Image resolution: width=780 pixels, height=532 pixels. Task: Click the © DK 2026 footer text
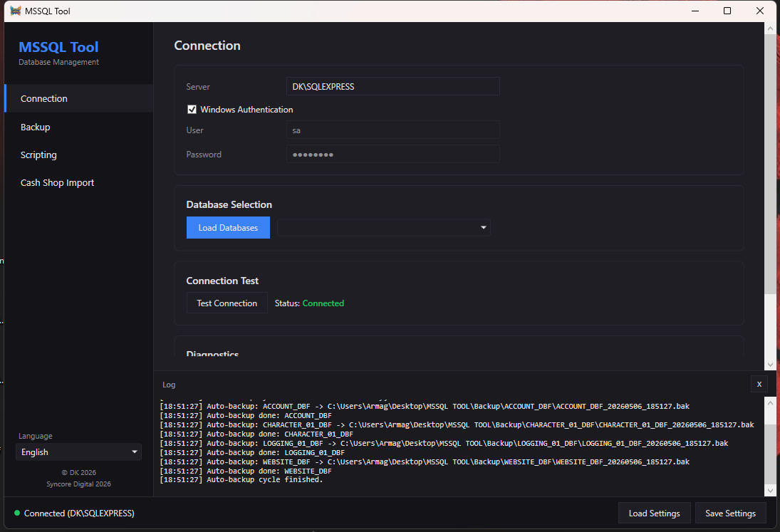click(78, 472)
